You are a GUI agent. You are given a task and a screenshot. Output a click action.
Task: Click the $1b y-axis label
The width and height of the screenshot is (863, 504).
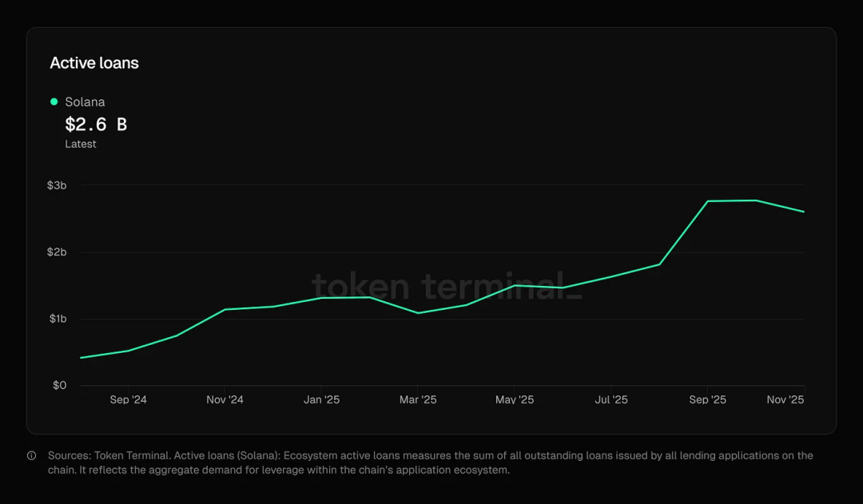58,319
